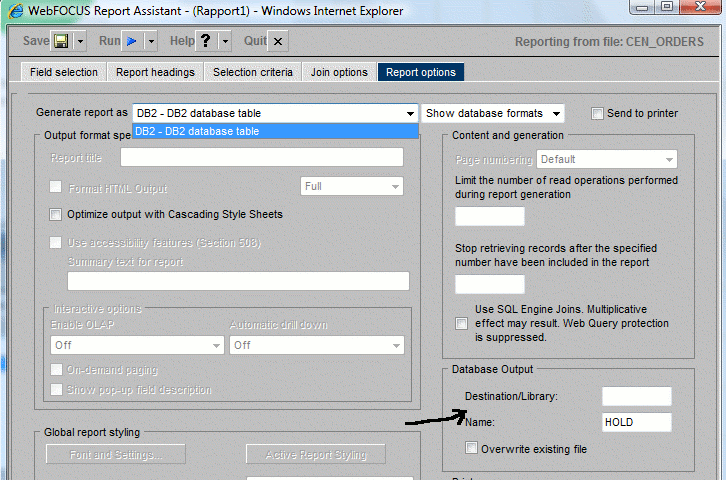Toggle Use accessibility features (Section 508) checkbox
This screenshot has width=726, height=480.
pyautogui.click(x=56, y=243)
